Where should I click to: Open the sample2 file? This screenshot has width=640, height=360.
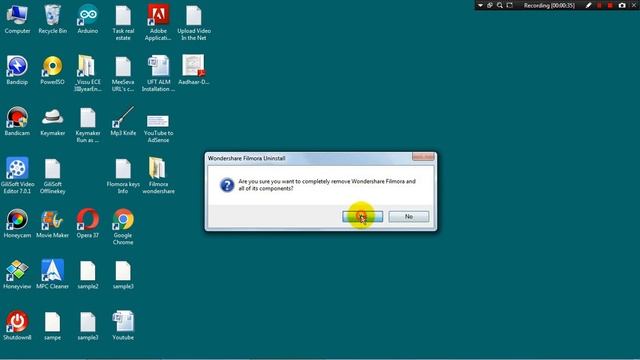pyautogui.click(x=88, y=275)
